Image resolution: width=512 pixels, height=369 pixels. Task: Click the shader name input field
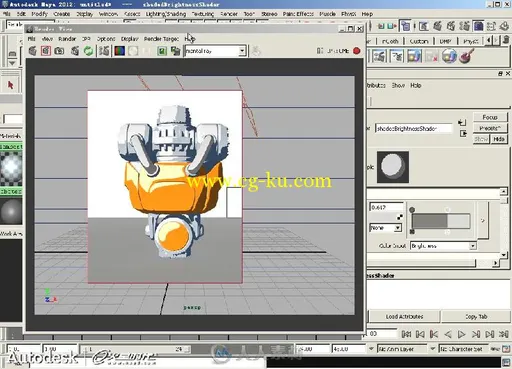coord(414,128)
